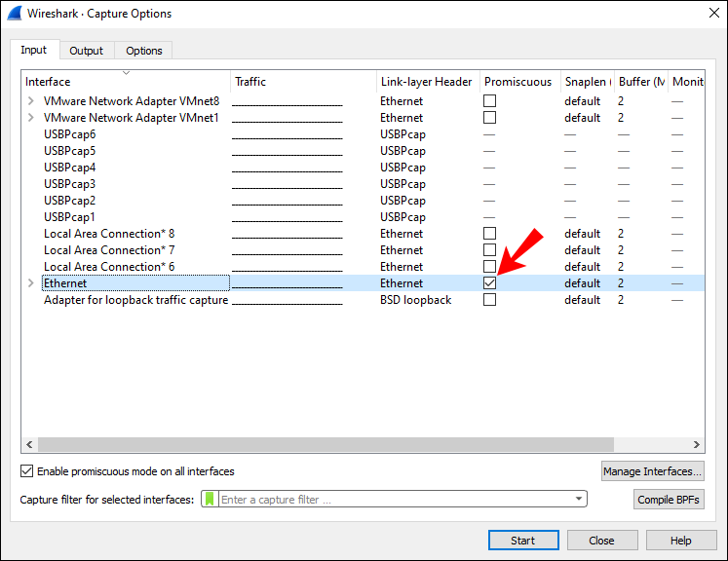Expand the VMware Network Adapter VMnet1 row
This screenshot has height=561, width=728.
(30, 118)
